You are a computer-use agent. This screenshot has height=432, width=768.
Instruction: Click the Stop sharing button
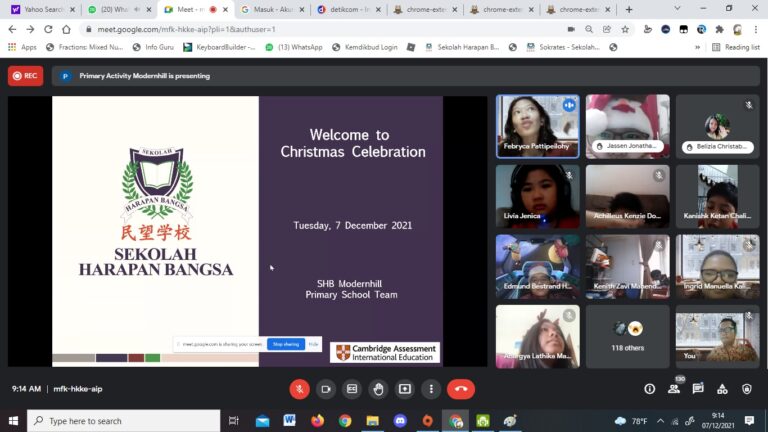[x=285, y=344]
